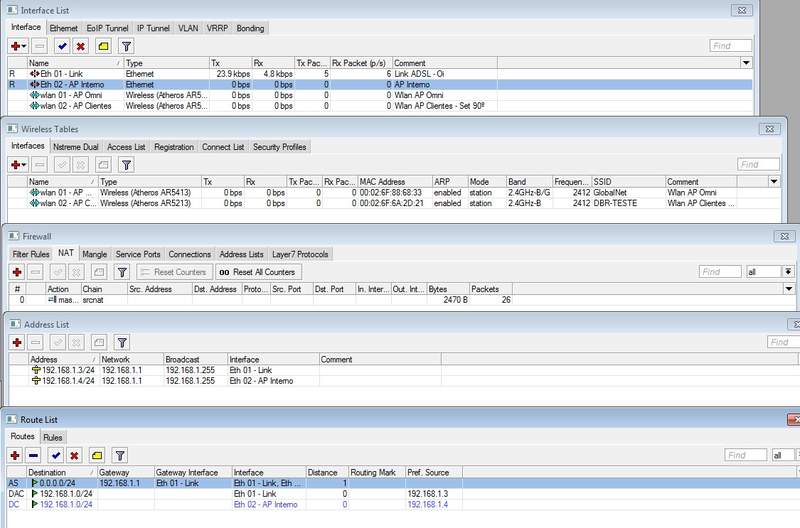Image resolution: width=800 pixels, height=528 pixels.
Task: Click Interface List window title icon
Action: tap(12, 10)
